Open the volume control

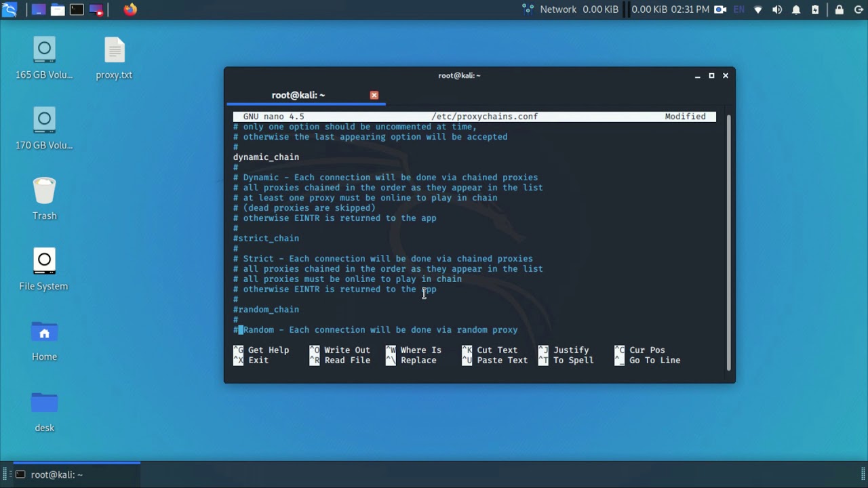click(x=777, y=9)
